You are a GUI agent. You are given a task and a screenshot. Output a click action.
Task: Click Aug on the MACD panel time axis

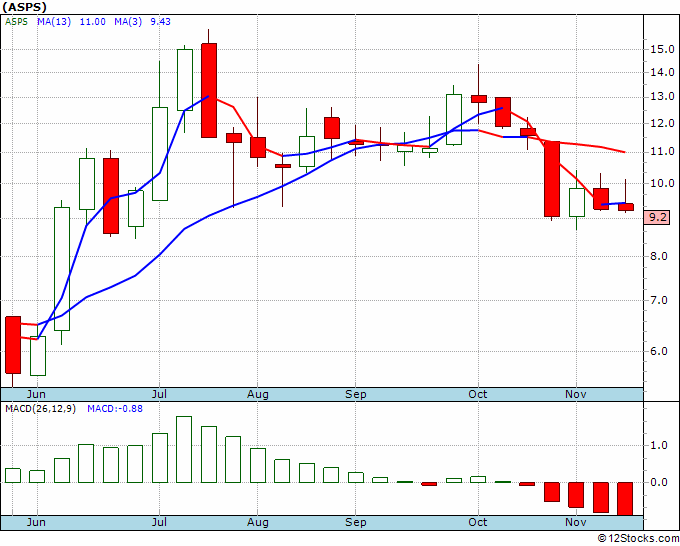[258, 523]
